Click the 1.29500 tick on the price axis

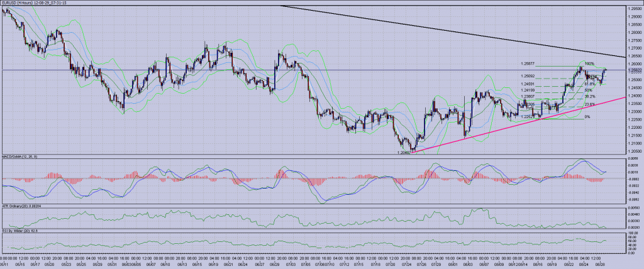634,8
